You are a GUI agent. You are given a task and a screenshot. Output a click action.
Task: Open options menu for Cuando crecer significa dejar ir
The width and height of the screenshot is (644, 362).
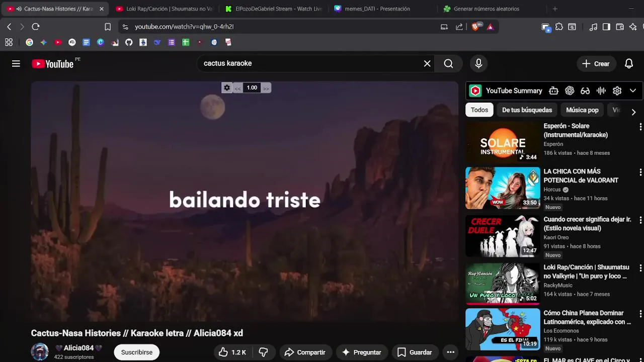point(640,220)
